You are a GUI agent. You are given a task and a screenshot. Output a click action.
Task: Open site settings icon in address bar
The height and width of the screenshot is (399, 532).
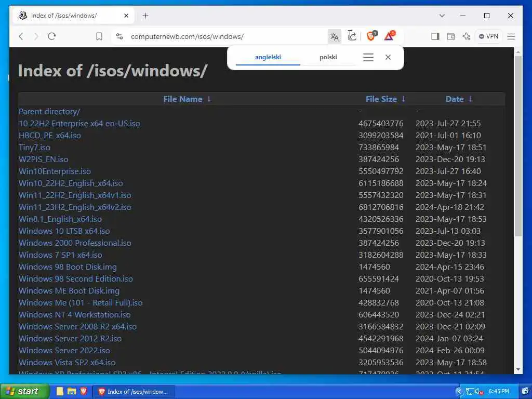tap(119, 36)
